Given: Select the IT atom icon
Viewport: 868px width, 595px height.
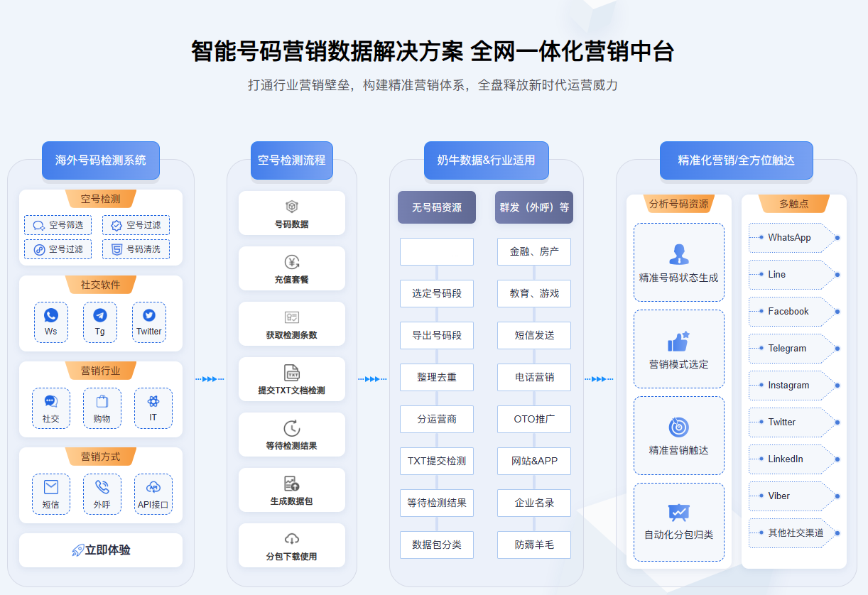Looking at the screenshot, I should point(153,401).
